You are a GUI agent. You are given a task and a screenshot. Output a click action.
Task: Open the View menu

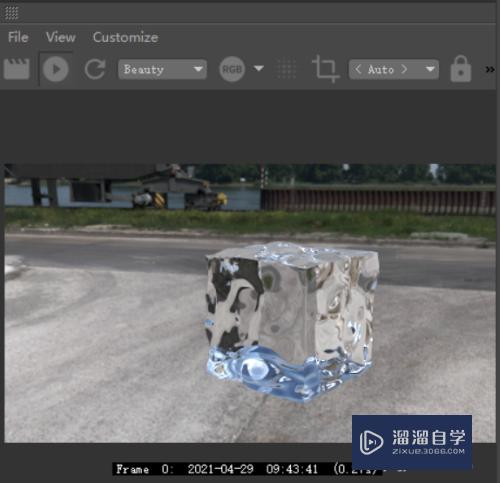[61, 37]
